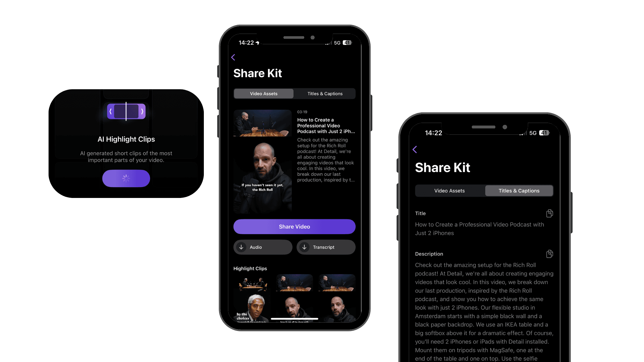This screenshot has width=644, height=362.
Task: Click the Audio button
Action: point(263,247)
